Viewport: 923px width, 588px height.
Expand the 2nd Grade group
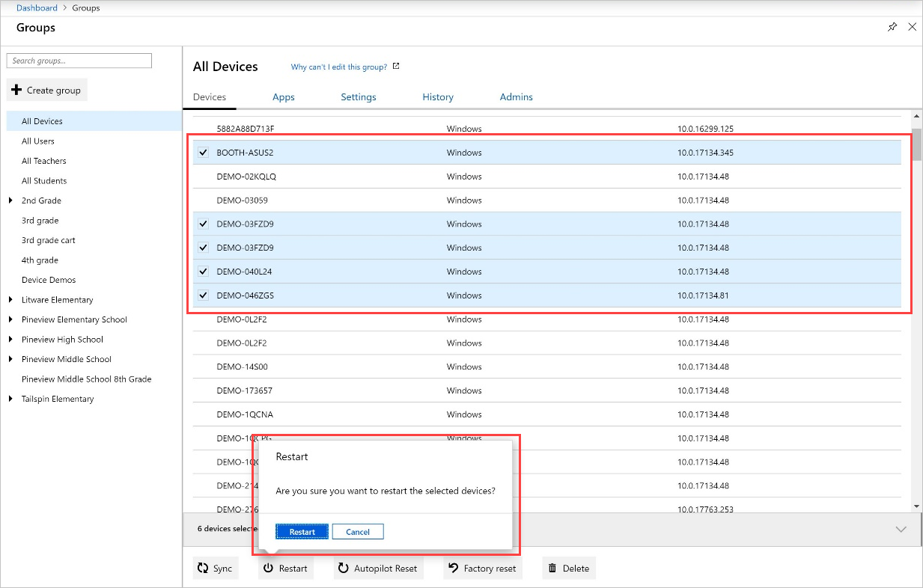pyautogui.click(x=10, y=200)
